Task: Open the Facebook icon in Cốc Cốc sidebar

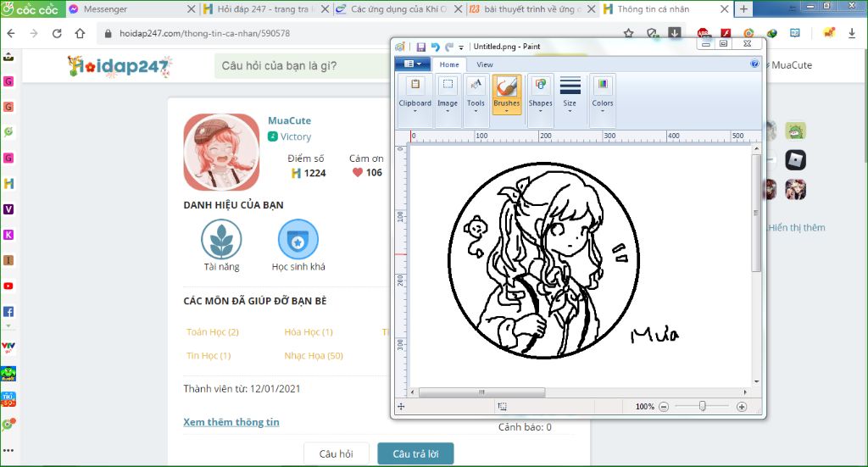Action: coord(8,312)
